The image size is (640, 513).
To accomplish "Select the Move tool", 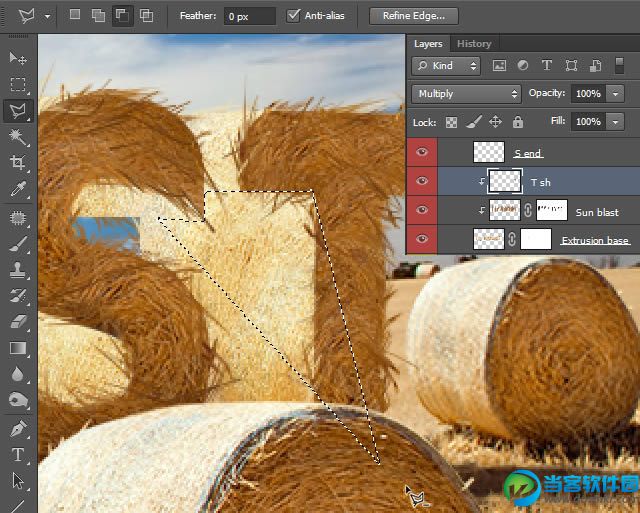I will coord(18,59).
